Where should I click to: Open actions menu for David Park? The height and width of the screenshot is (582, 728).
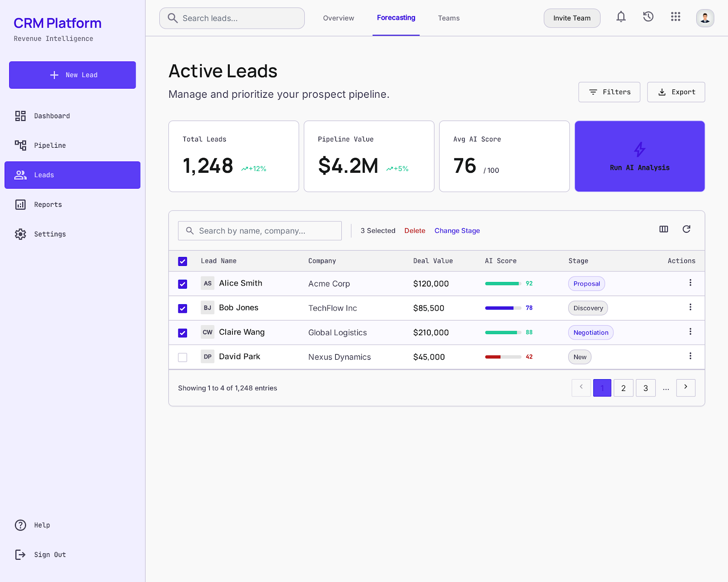click(x=690, y=356)
